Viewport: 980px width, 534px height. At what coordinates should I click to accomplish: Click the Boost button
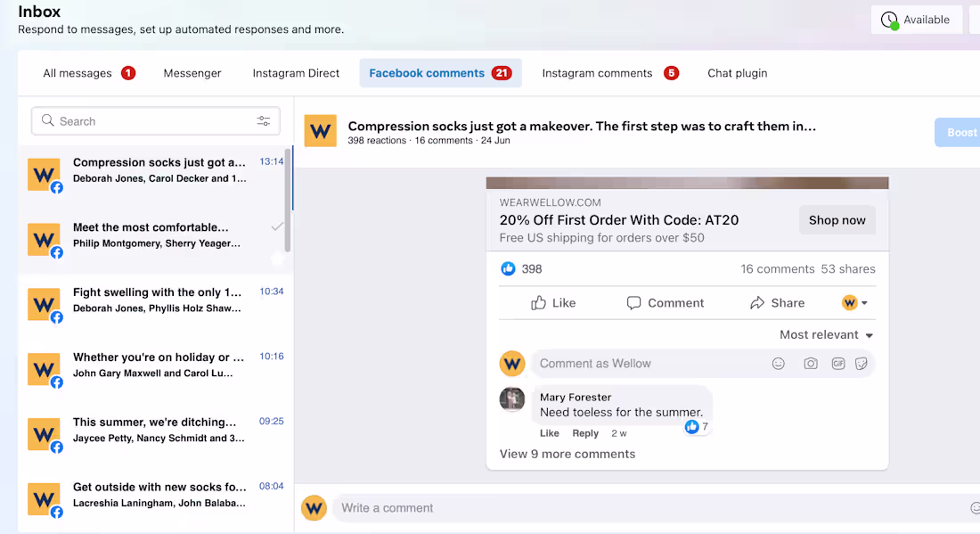pyautogui.click(x=958, y=133)
